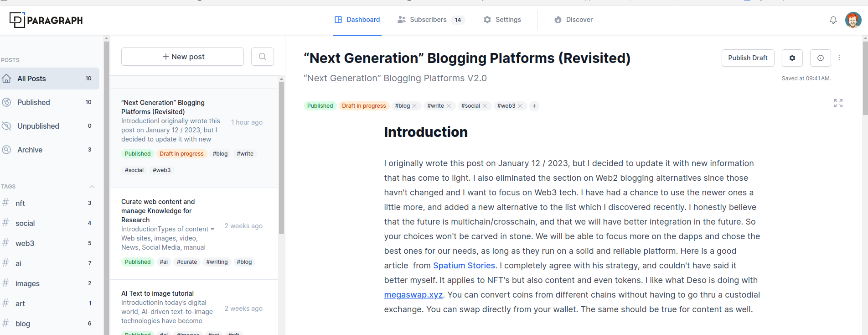Click the subtitle Blogging Platforms V2.0
This screenshot has height=335, width=868.
pyautogui.click(x=395, y=79)
